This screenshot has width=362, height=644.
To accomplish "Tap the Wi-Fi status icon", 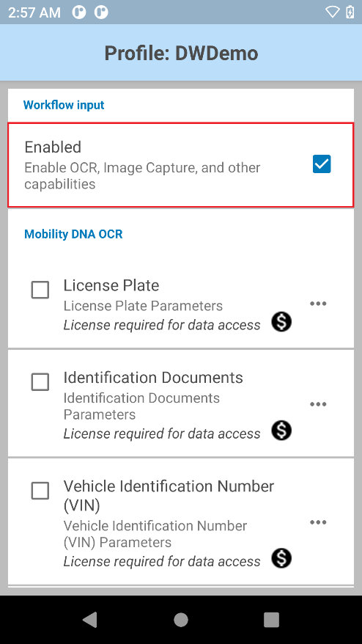I will [x=332, y=12].
